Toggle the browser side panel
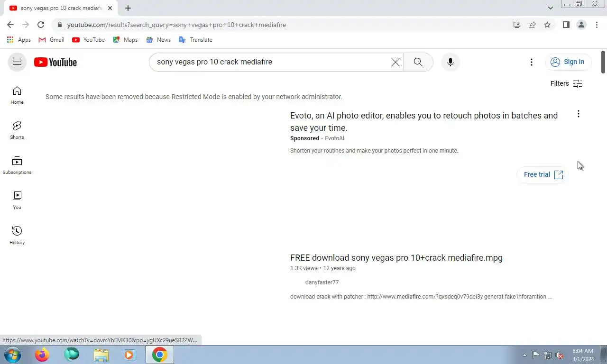This screenshot has width=607, height=364. coord(566,25)
